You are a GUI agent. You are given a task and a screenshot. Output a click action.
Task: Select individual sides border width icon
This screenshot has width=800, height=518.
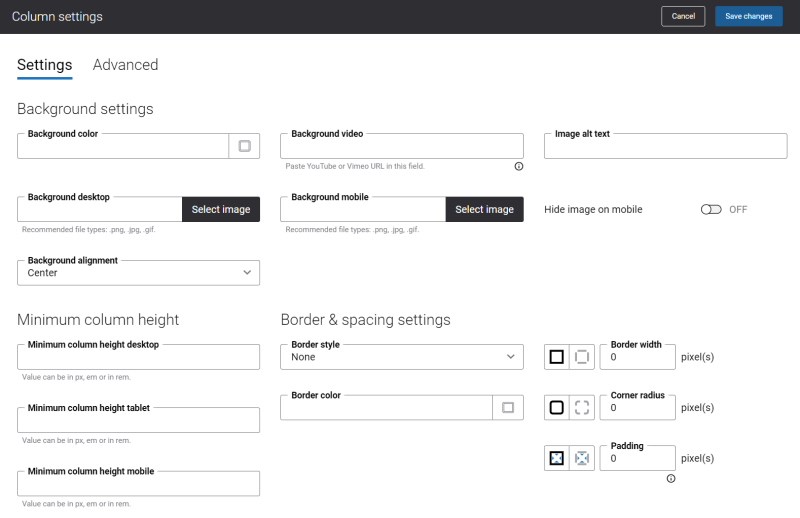point(582,357)
